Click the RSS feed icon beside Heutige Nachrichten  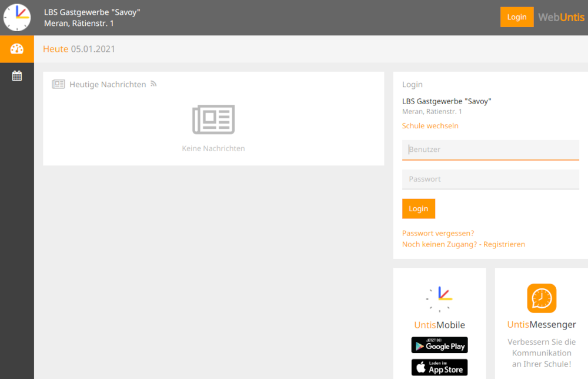(153, 84)
